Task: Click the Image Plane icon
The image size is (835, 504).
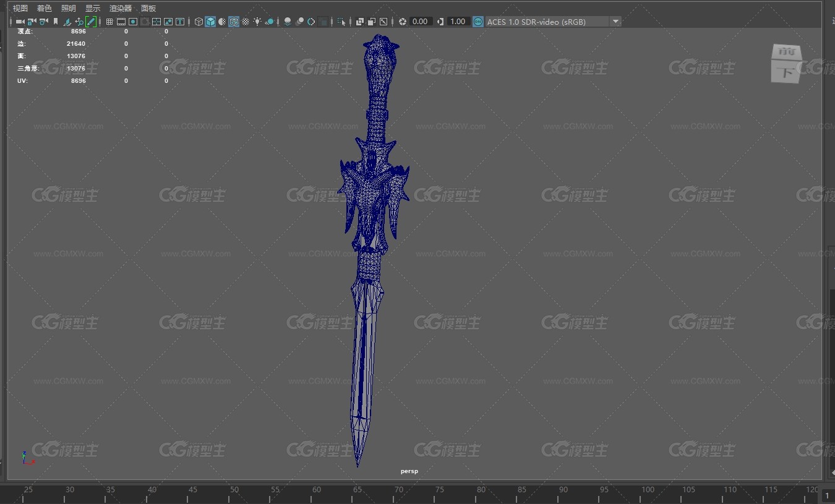Action: pyautogui.click(x=67, y=22)
